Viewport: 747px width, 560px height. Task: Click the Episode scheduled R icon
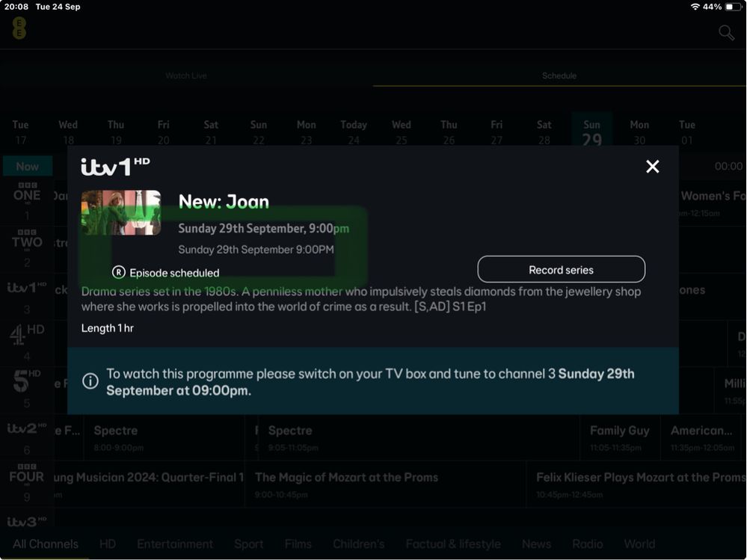coord(118,273)
